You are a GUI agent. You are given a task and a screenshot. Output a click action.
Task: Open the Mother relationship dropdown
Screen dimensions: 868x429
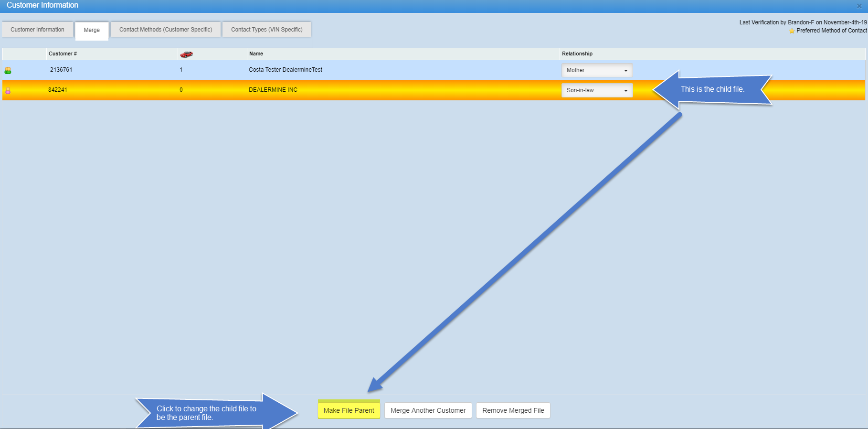click(x=597, y=70)
